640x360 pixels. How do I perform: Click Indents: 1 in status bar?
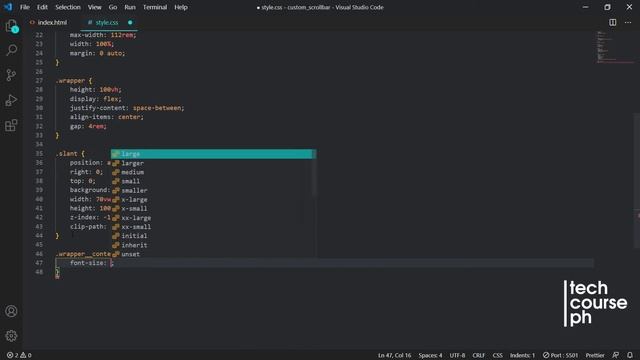tap(522, 356)
